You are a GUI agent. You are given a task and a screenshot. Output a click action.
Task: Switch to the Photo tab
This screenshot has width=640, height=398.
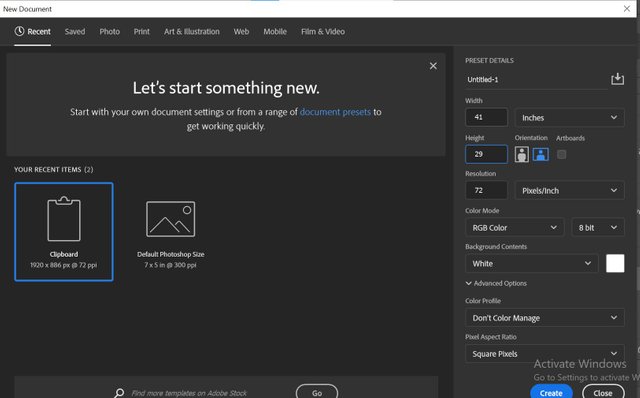(109, 31)
